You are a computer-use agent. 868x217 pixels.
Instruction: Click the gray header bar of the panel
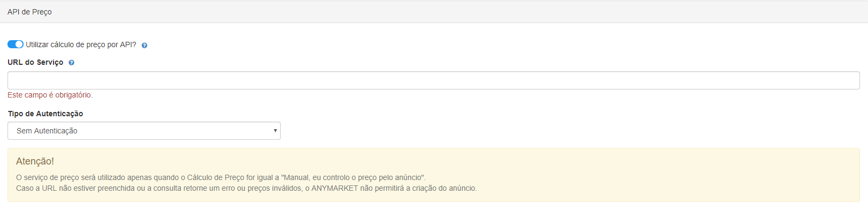pyautogui.click(x=434, y=12)
